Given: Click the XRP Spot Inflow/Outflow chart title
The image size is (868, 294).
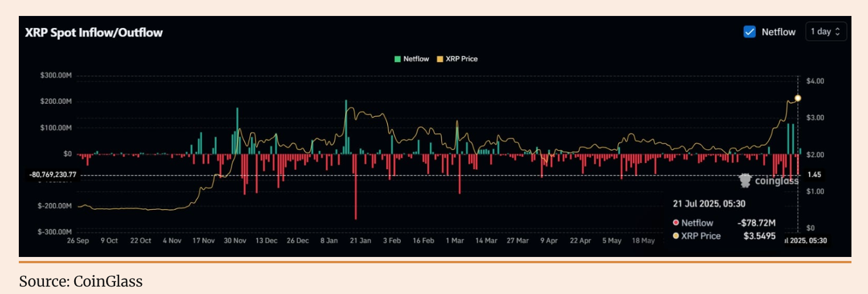Looking at the screenshot, I should [94, 32].
